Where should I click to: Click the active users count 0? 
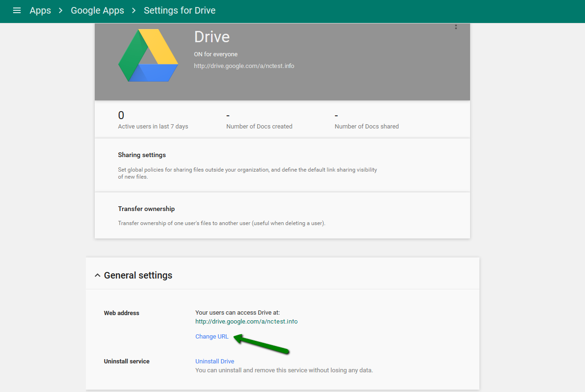(x=121, y=115)
